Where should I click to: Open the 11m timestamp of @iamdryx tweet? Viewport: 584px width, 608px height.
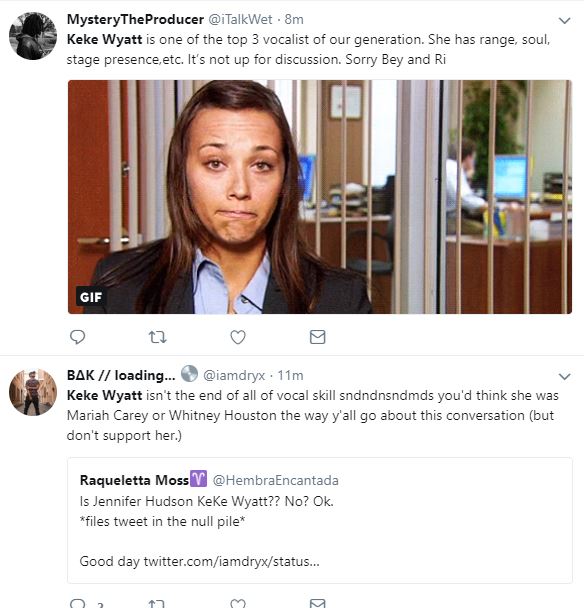coord(290,375)
